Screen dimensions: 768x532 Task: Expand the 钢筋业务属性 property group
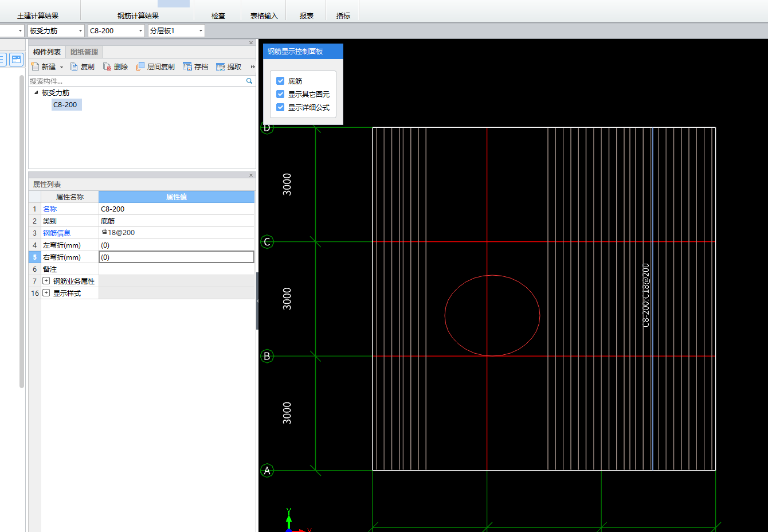click(46, 281)
